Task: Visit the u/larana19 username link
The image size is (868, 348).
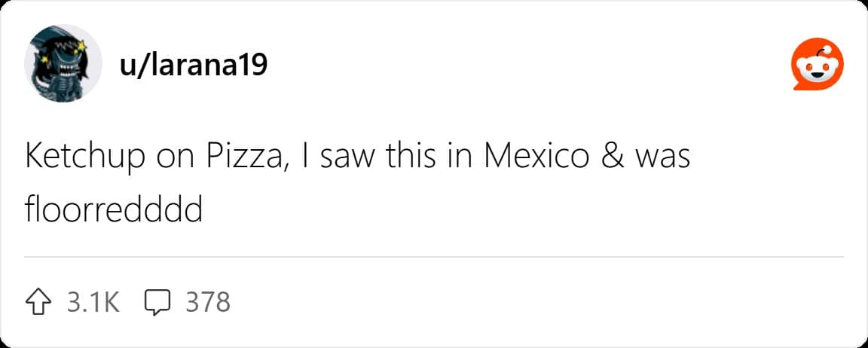Action: [x=193, y=66]
